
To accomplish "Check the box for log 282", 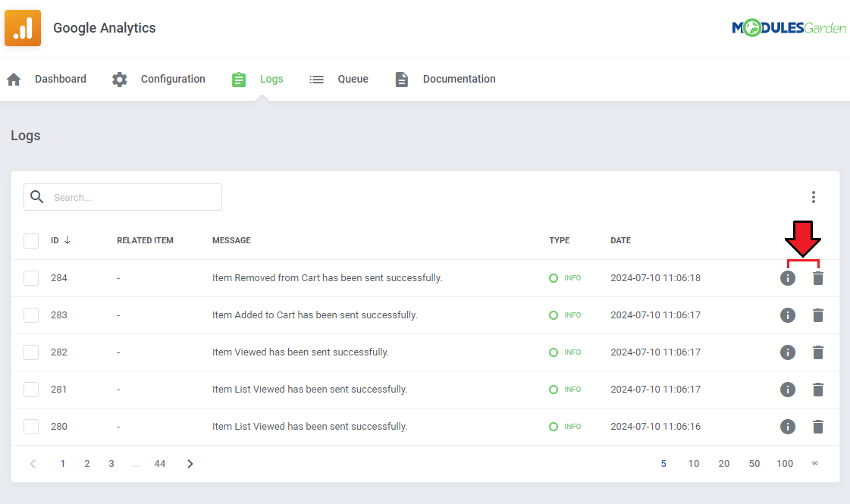I will pos(31,352).
